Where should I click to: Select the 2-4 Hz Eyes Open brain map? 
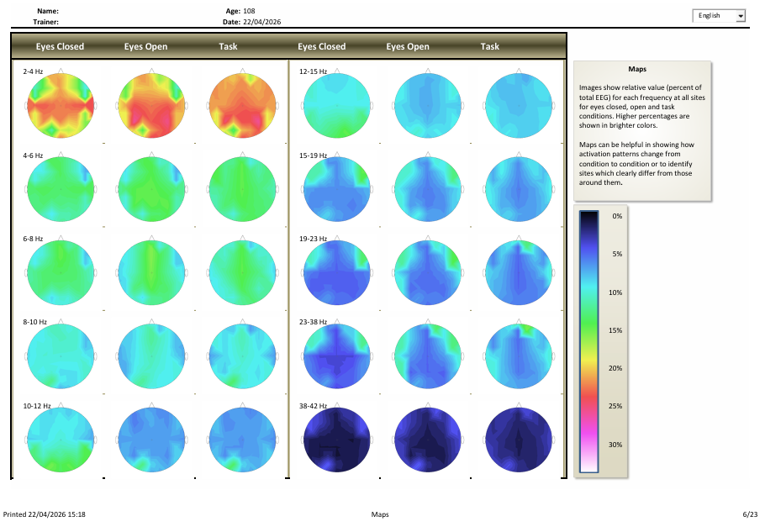point(151,105)
